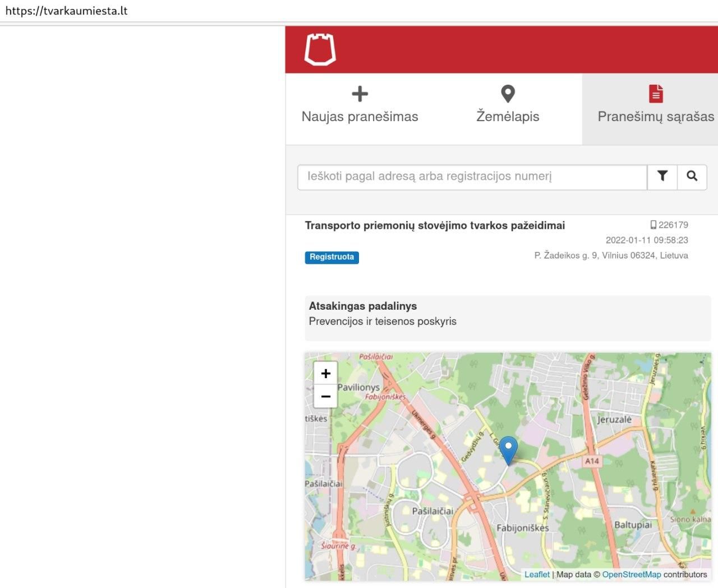Open the filter funnel options
Viewport: 718px width, 588px height.
tap(662, 177)
